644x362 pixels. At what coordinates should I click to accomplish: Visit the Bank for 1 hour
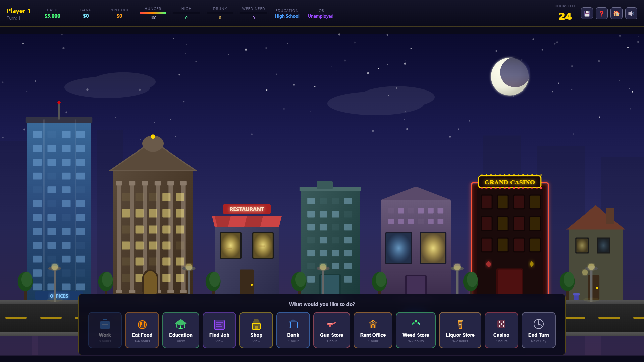293,330
